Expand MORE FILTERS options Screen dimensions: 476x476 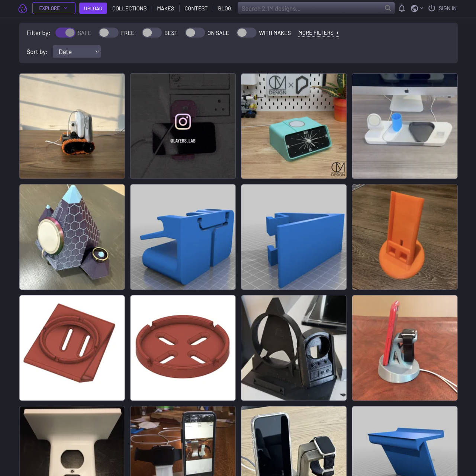coord(319,33)
